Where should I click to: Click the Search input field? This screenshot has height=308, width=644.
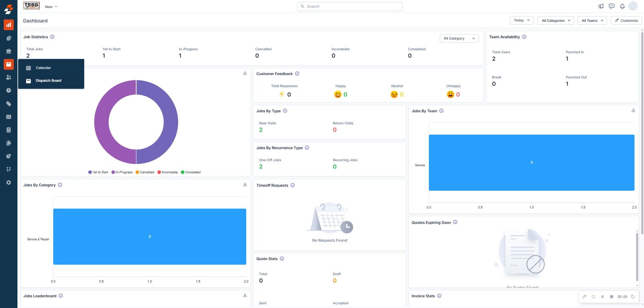tap(350, 6)
